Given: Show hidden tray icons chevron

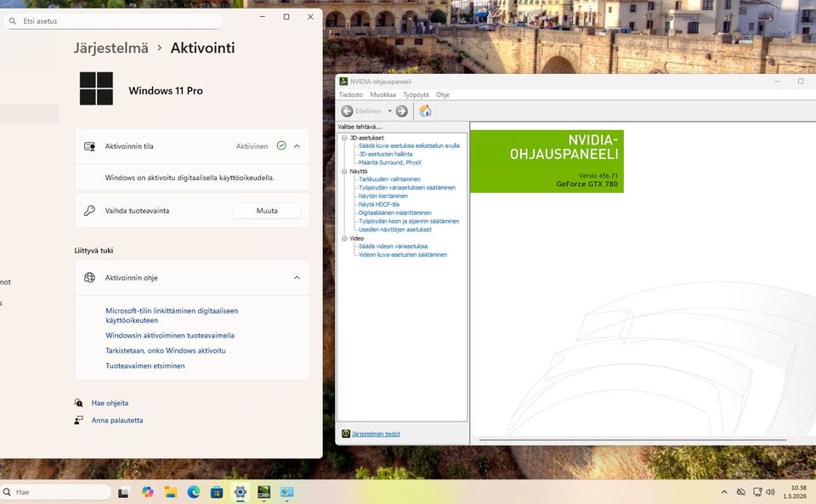Looking at the screenshot, I should 724,492.
